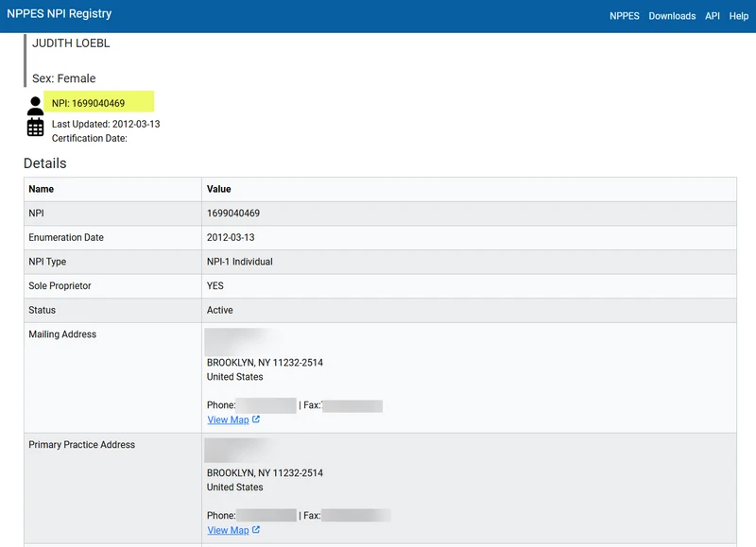Click the NPI row label in table
Image resolution: width=756 pixels, height=547 pixels.
[x=36, y=213]
